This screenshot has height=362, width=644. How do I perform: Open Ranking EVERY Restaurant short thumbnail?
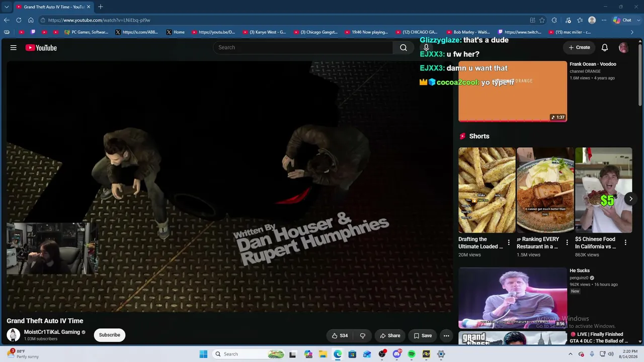pyautogui.click(x=545, y=190)
